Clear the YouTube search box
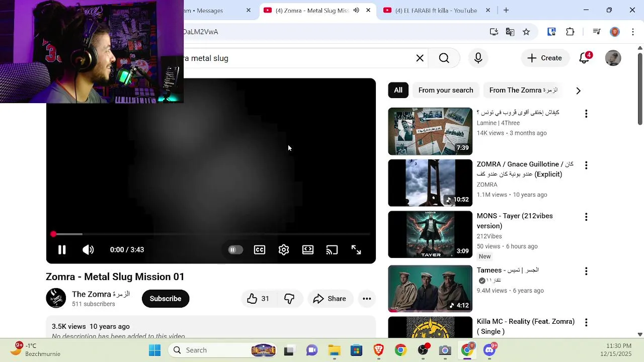Viewport: 644px width, 362px height. pos(420,58)
